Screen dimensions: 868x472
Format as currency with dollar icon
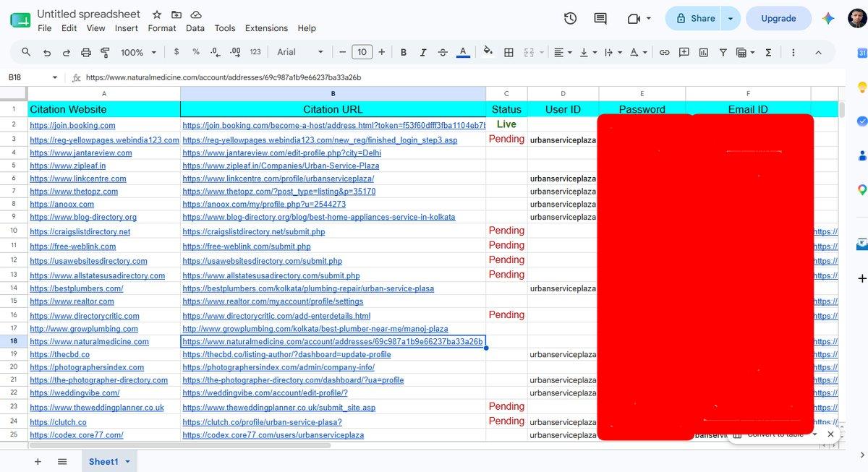(176, 52)
